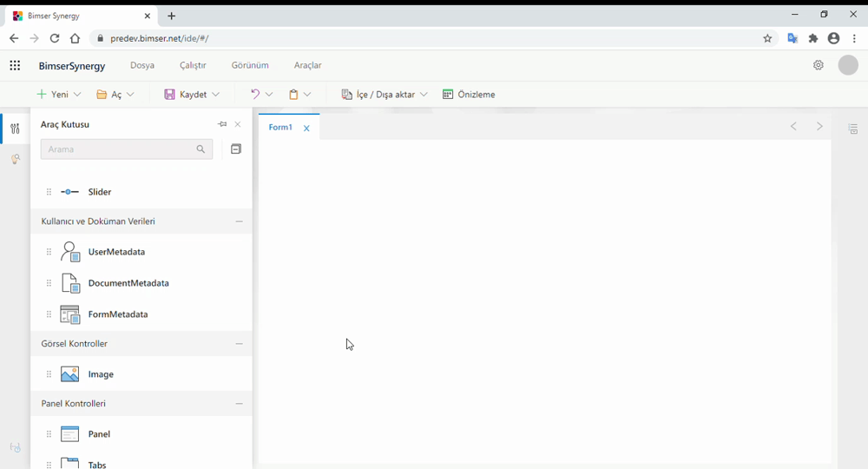The image size is (868, 469).
Task: Click the UserMetadata control icon
Action: point(70,252)
